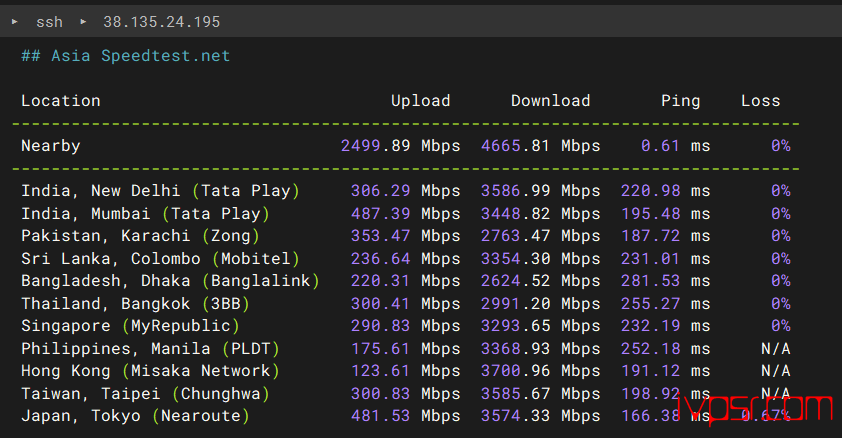Click Taipei upload 300.83 Mbps
The width and height of the screenshot is (842, 438).
coord(405,394)
